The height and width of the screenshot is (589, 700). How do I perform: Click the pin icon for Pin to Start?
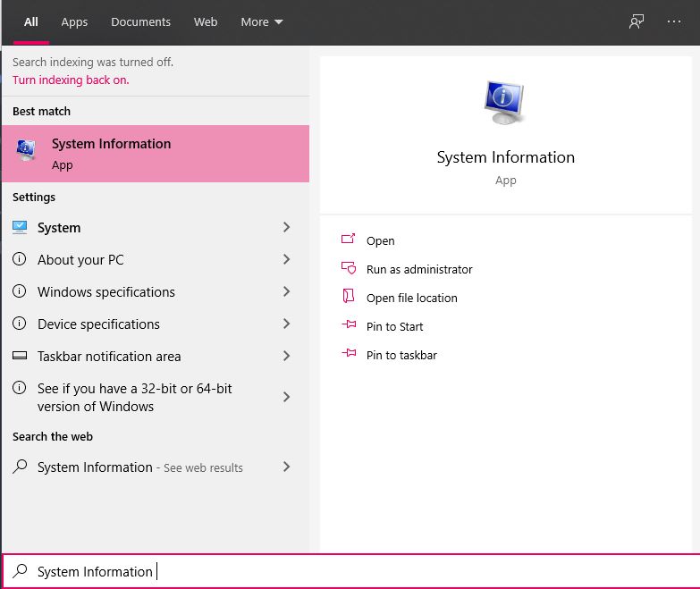(x=349, y=324)
